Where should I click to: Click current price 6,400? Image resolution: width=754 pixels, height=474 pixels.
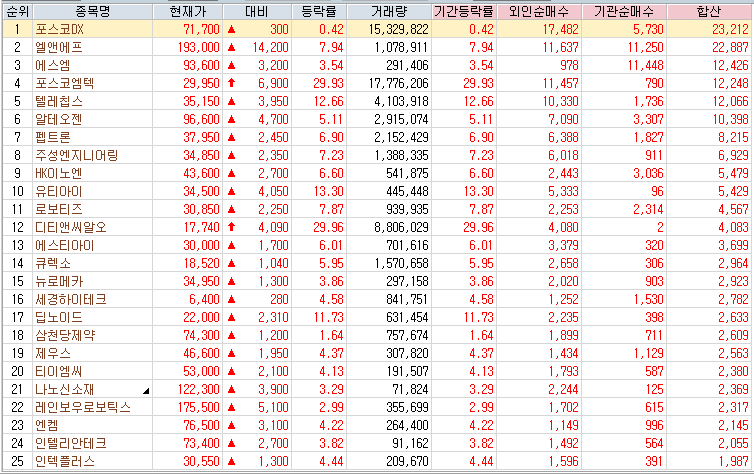point(204,299)
